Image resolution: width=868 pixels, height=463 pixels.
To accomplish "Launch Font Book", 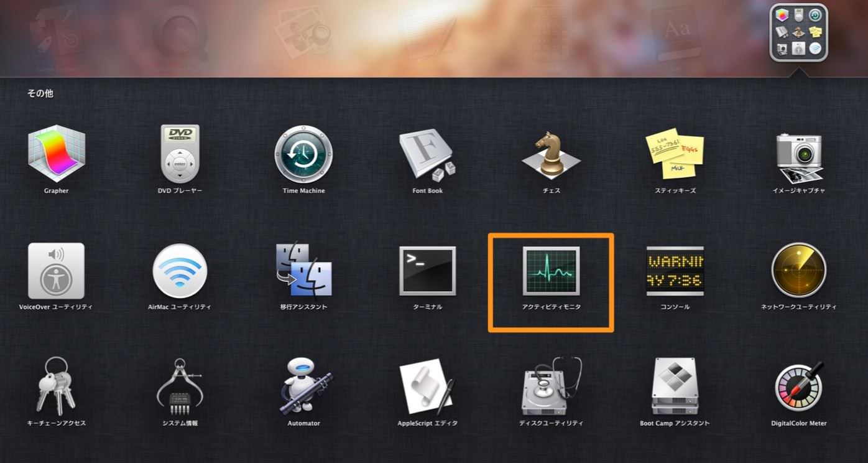I will [x=428, y=154].
